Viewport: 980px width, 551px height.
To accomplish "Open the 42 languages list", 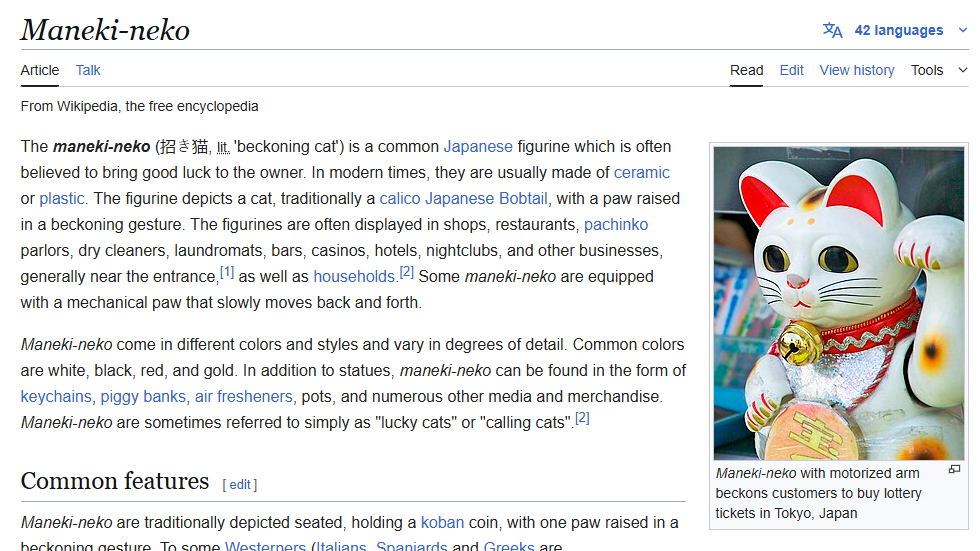I will click(x=899, y=30).
